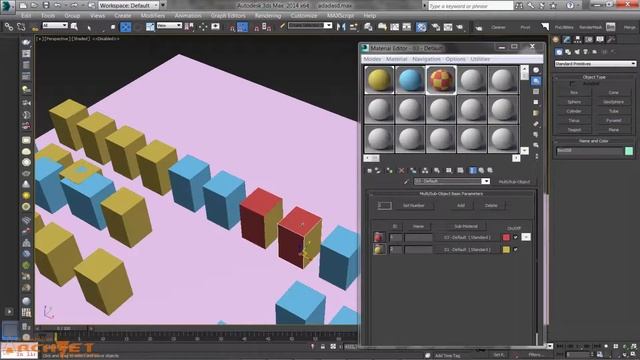Click the Select by Name toolbar icon

coord(74,27)
